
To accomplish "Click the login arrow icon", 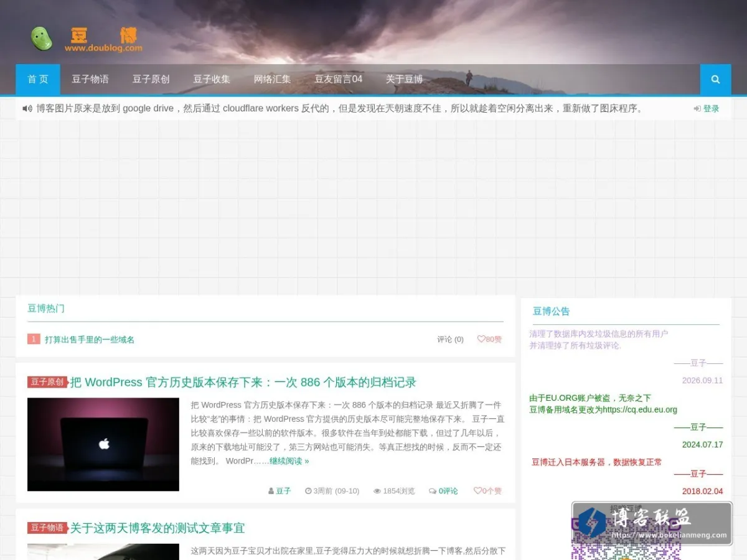I will 697,109.
